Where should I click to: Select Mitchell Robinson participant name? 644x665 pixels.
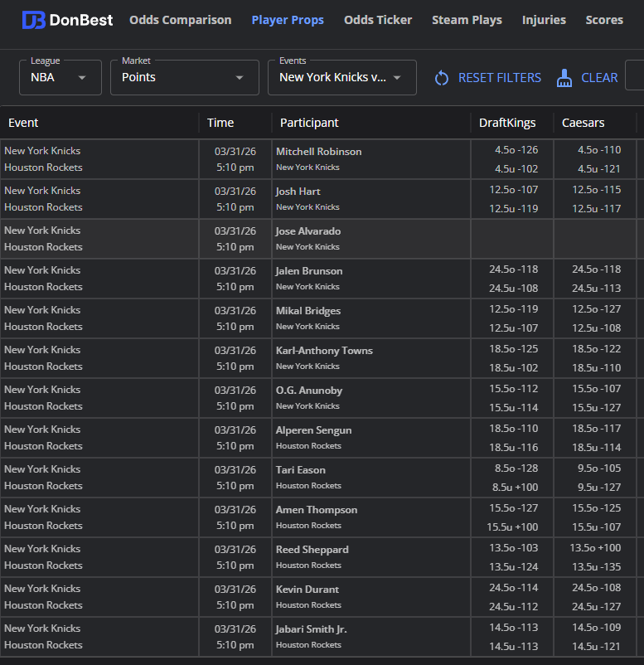319,152
